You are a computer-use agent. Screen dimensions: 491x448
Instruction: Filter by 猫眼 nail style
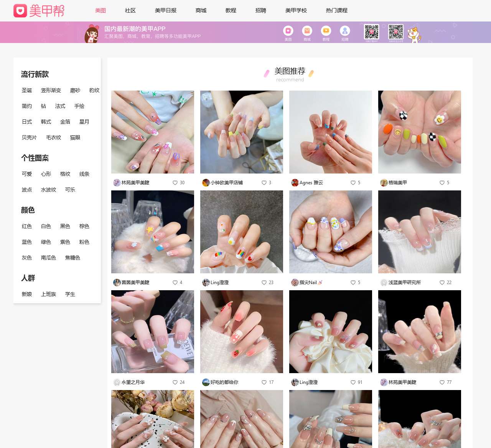75,137
